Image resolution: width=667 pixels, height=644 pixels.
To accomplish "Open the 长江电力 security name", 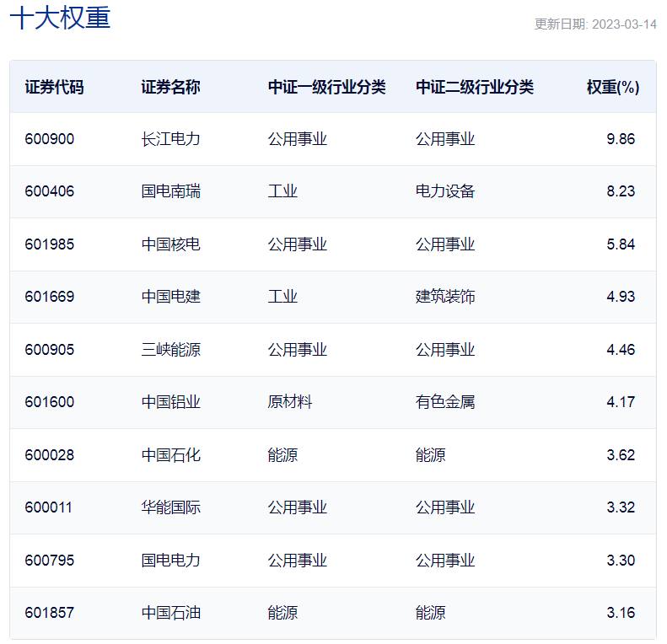I will (x=170, y=139).
